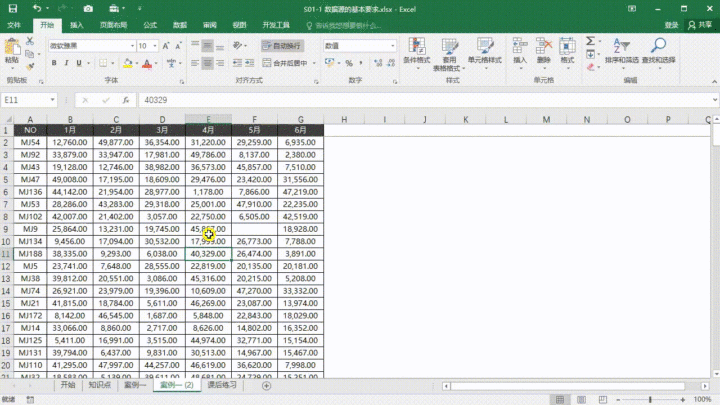This screenshot has width=720, height=405.
Task: Switch to Page Layout (页面布局) tab
Action: pos(113,25)
